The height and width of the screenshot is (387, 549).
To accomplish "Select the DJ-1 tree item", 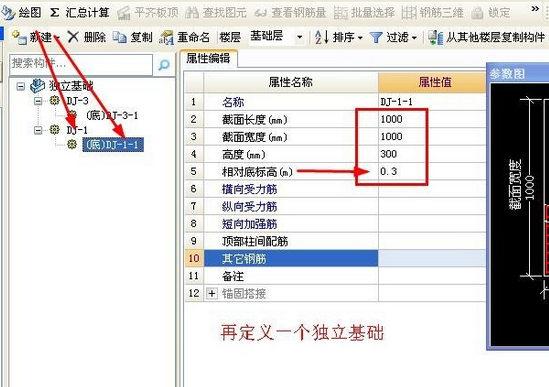I will [77, 130].
